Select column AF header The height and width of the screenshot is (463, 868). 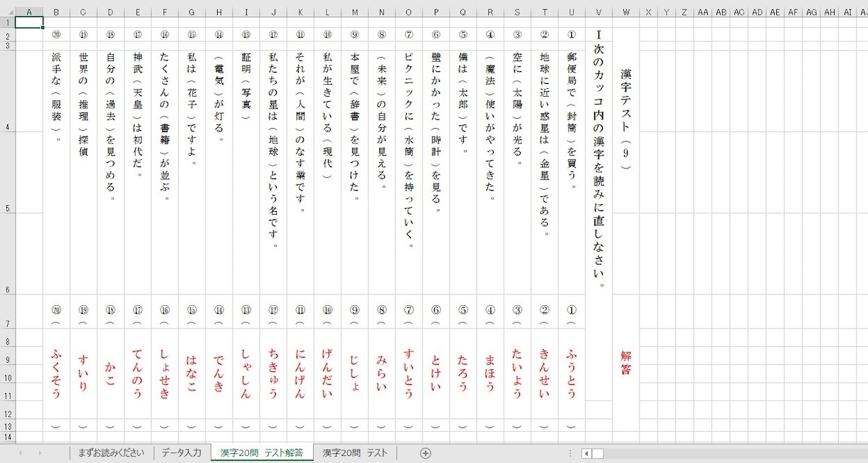coord(794,12)
